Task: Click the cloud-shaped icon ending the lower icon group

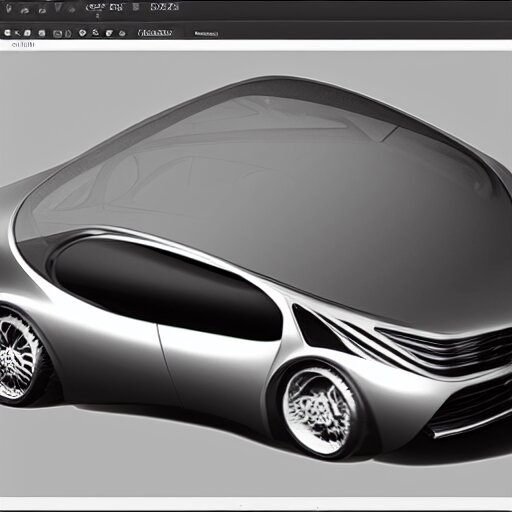Action: pyautogui.click(x=122, y=33)
